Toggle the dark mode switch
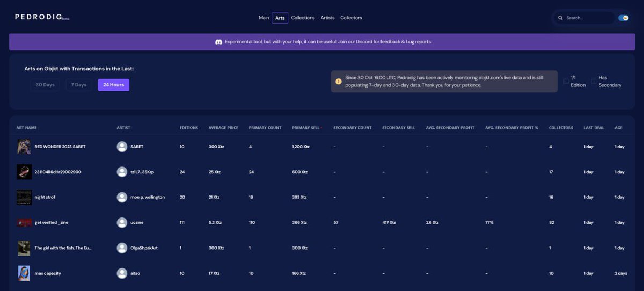644x291 pixels. [624, 18]
